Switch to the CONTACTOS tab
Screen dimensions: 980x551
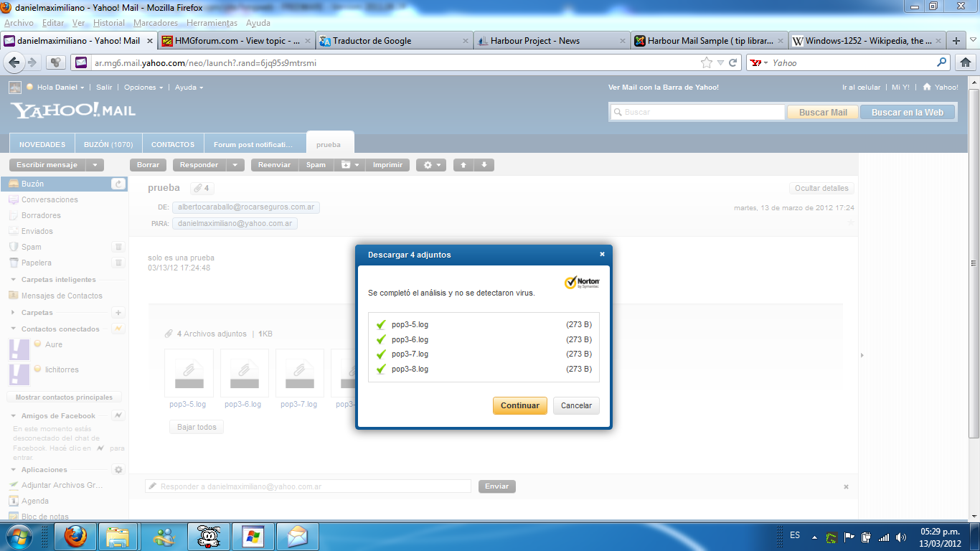click(x=173, y=144)
